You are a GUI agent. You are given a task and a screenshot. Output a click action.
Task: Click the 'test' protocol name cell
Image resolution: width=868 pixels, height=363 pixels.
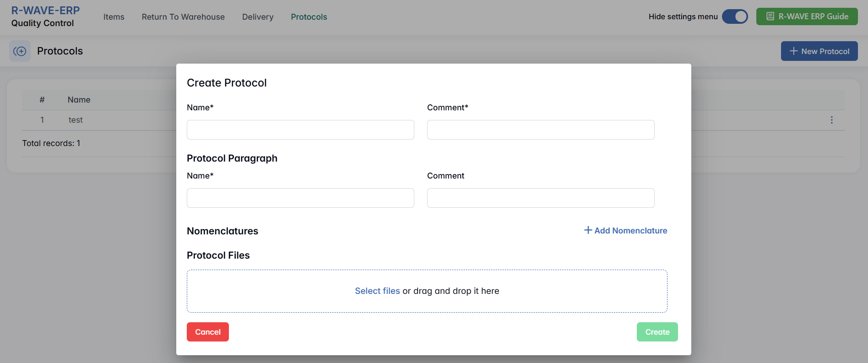pos(76,120)
